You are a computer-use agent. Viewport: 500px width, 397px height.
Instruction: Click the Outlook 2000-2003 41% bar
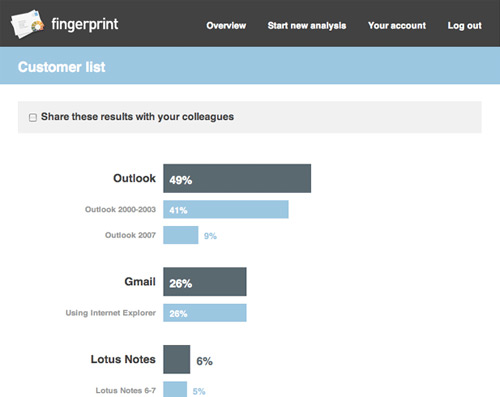point(226,209)
